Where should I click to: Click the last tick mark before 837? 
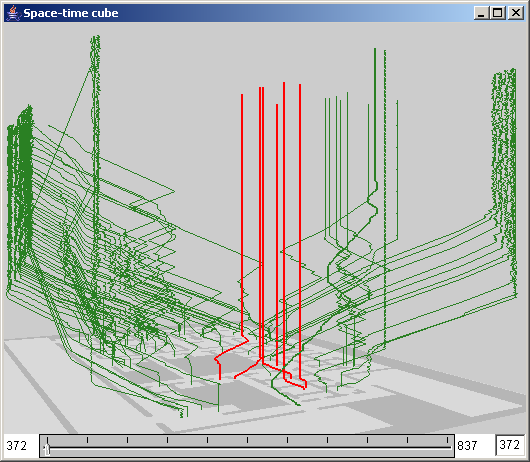447,440
